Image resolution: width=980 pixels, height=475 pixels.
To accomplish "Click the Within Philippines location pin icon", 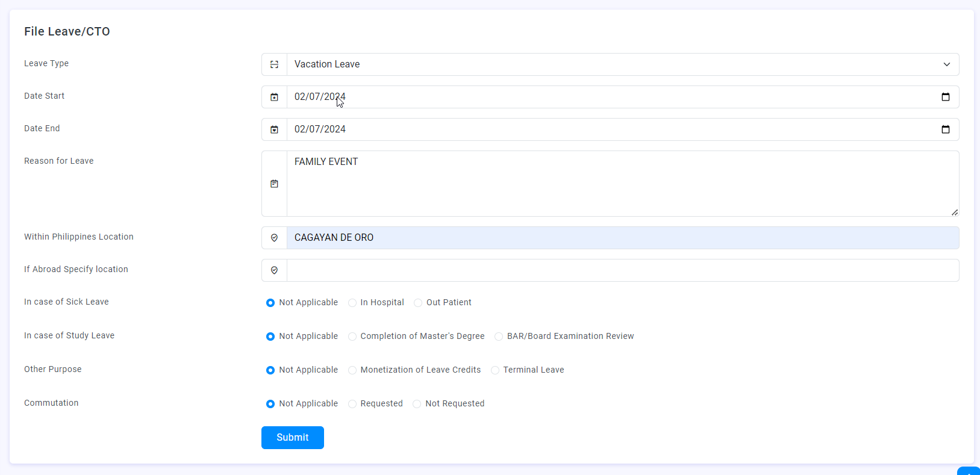I will tap(274, 238).
